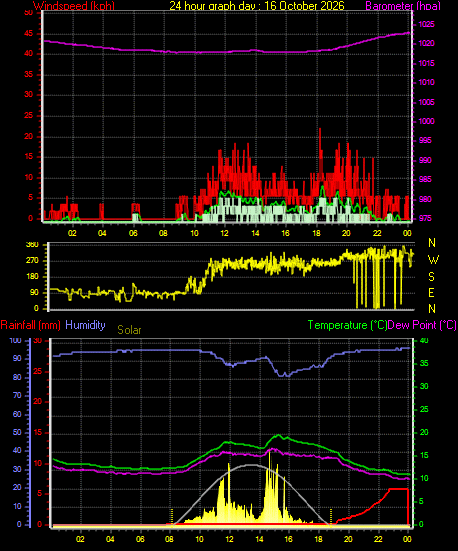The height and width of the screenshot is (551, 458).
Task: Click hour 20 under the rainfall chart
Action: click(x=348, y=539)
